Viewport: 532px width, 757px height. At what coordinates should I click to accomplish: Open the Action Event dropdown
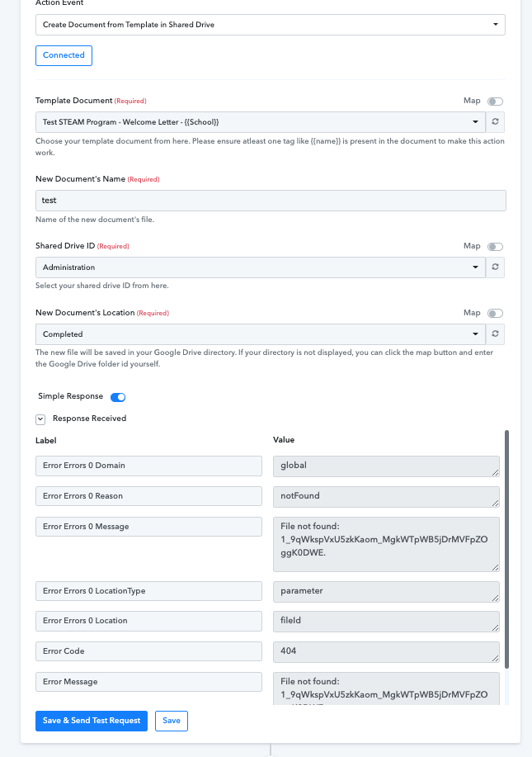coord(270,25)
